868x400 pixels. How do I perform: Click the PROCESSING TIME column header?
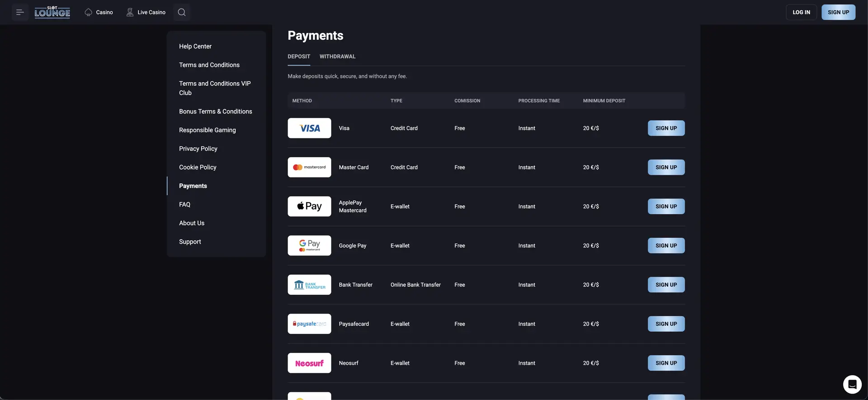(539, 101)
